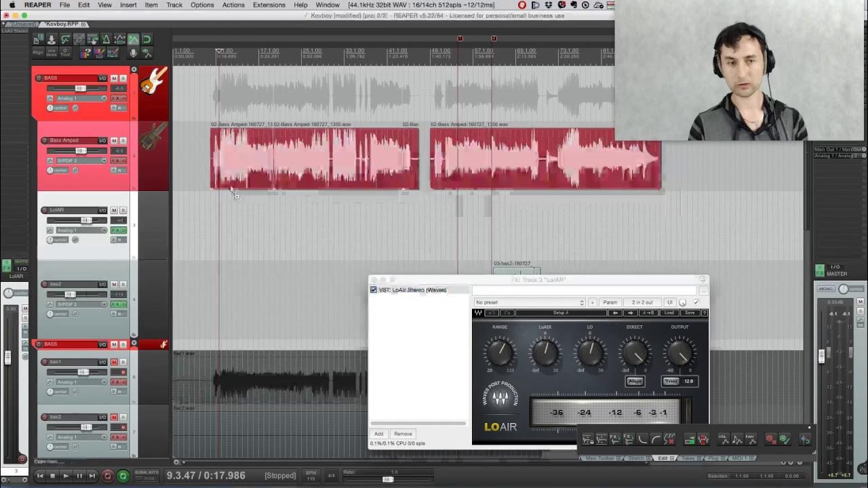Toggle the green Repeat button in transport
Screen dimensions: 868x488
click(123, 476)
